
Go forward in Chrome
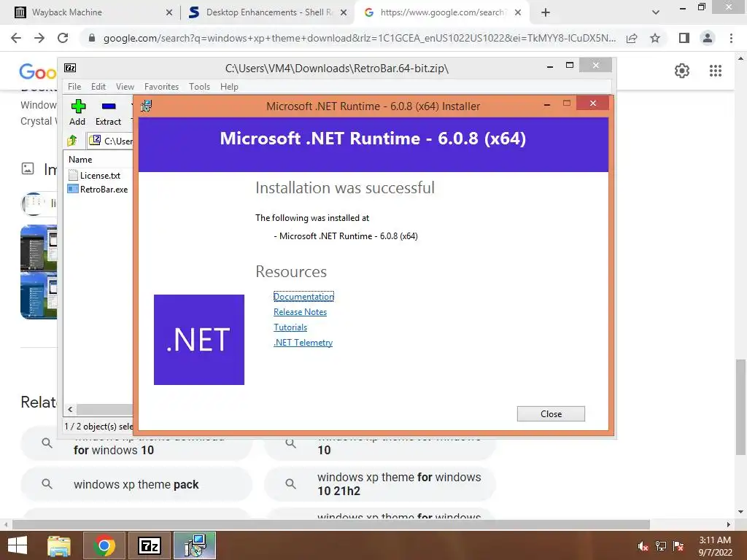pyautogui.click(x=39, y=38)
